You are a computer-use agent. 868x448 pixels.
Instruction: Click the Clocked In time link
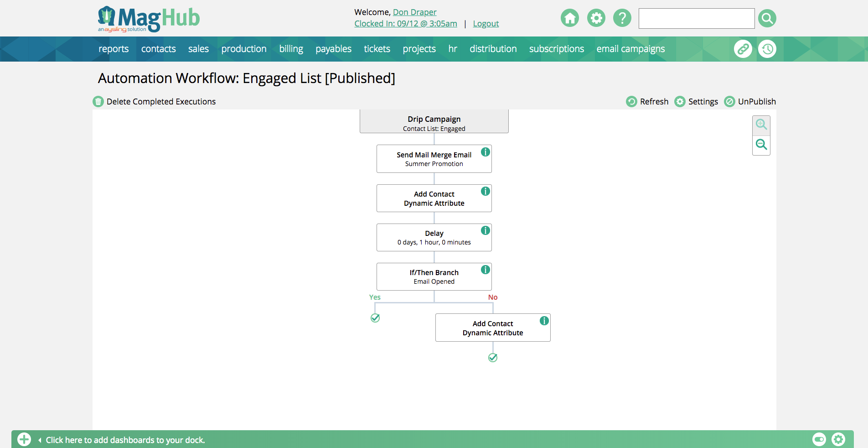(406, 23)
